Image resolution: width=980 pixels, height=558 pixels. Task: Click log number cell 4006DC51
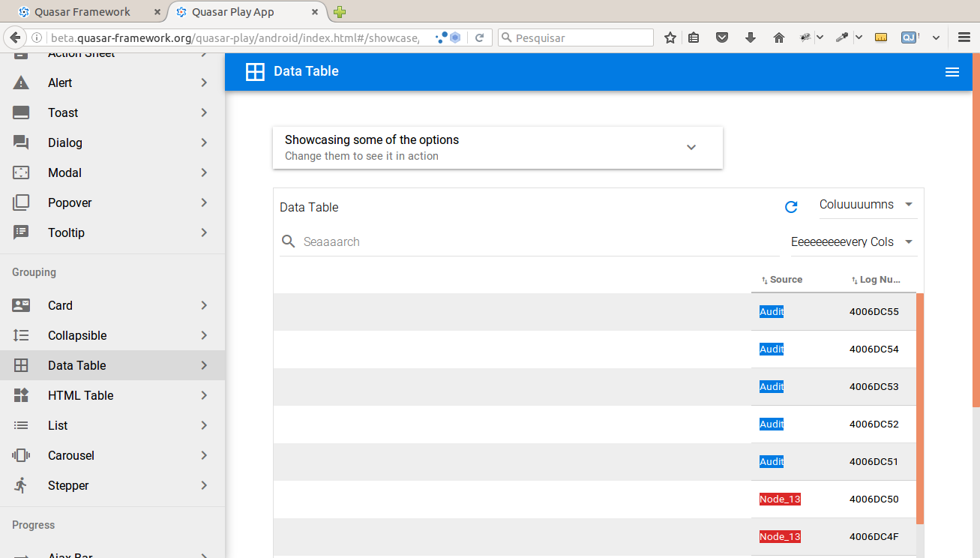pos(874,461)
